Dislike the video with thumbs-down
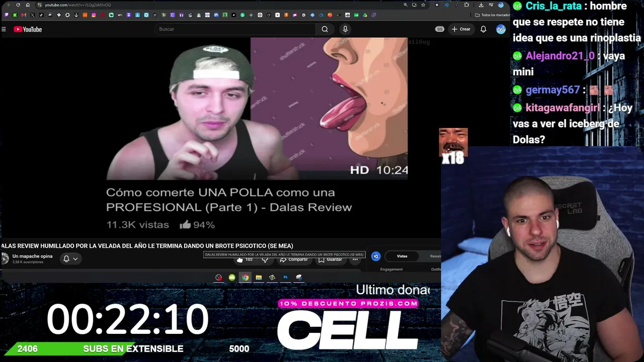This screenshot has height=362, width=644. tap(265, 259)
